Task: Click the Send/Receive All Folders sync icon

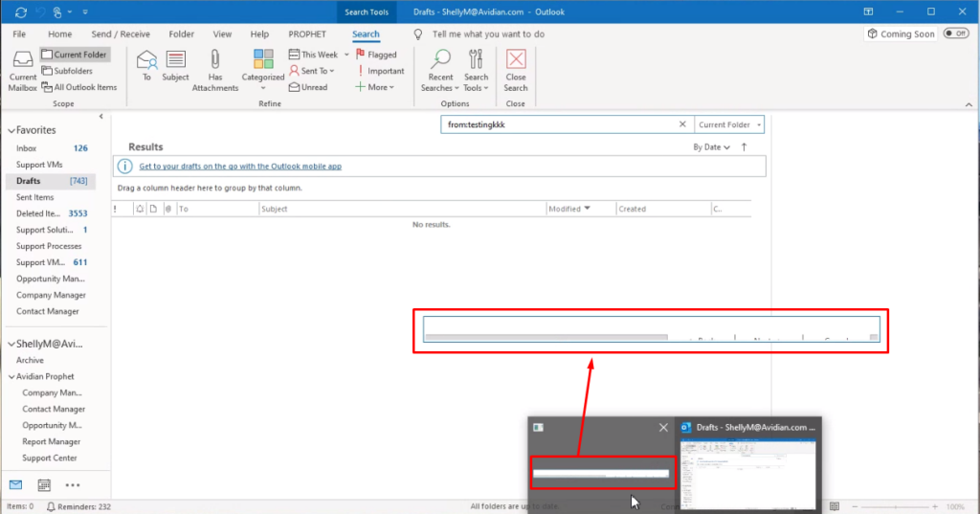Action: [21, 11]
